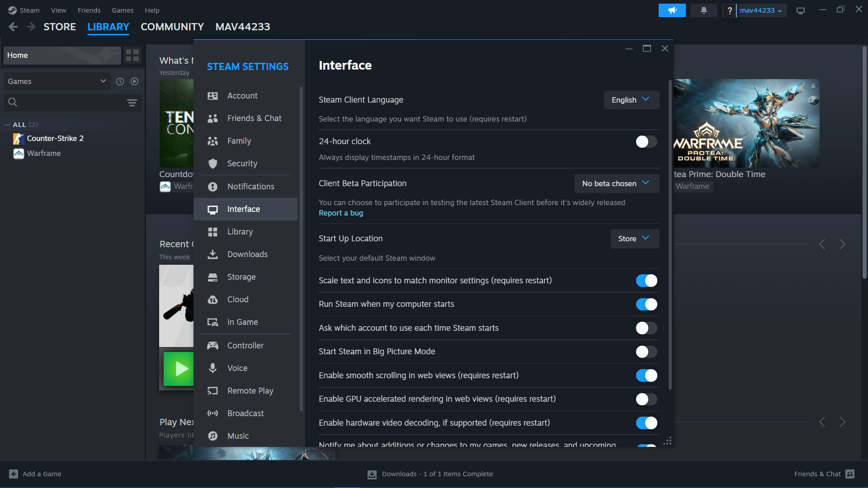Open Account settings in sidebar
Image resolution: width=868 pixels, height=488 pixels.
coord(245,96)
